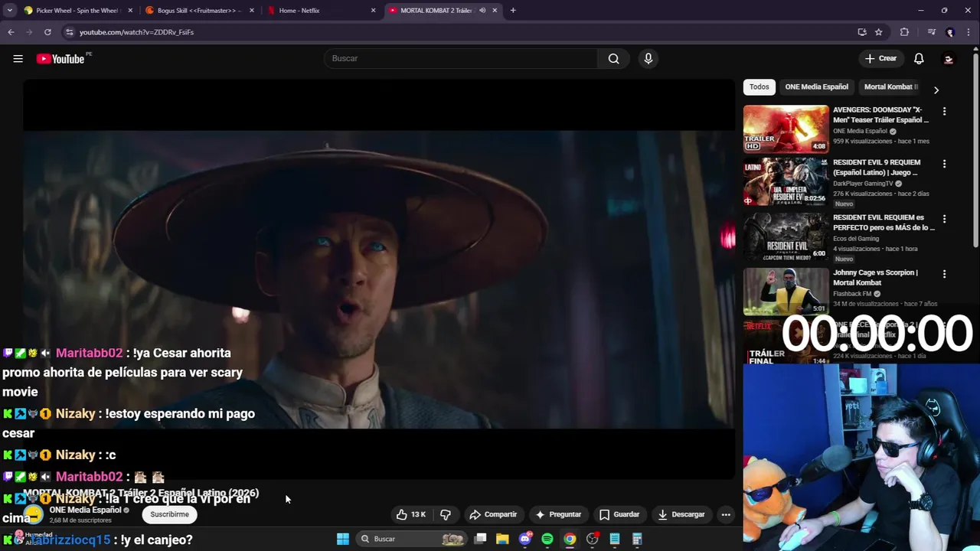
Task: Open Resident Evil 9 Requiem thumbnail
Action: 786,181
